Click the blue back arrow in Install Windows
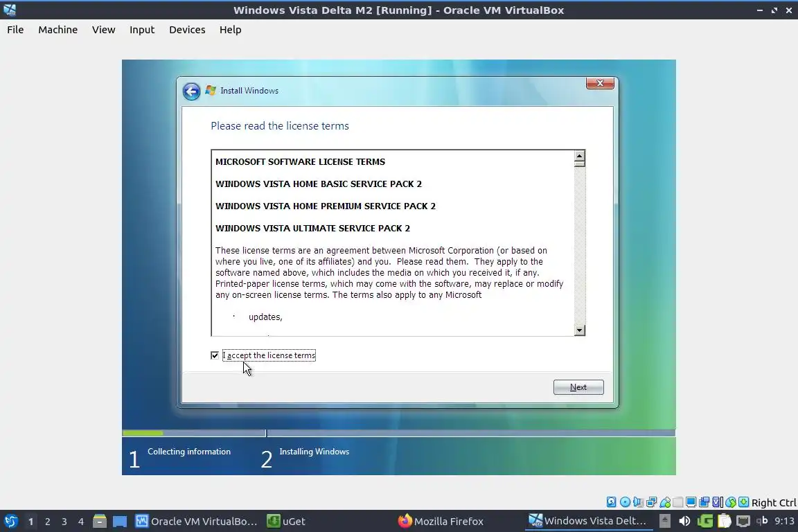 (191, 91)
